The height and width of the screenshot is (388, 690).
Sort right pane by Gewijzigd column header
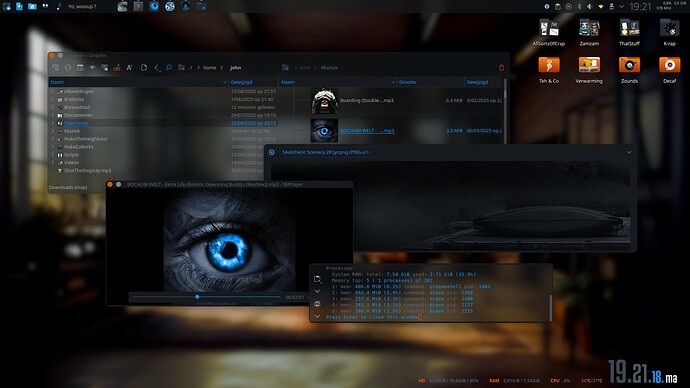483,82
